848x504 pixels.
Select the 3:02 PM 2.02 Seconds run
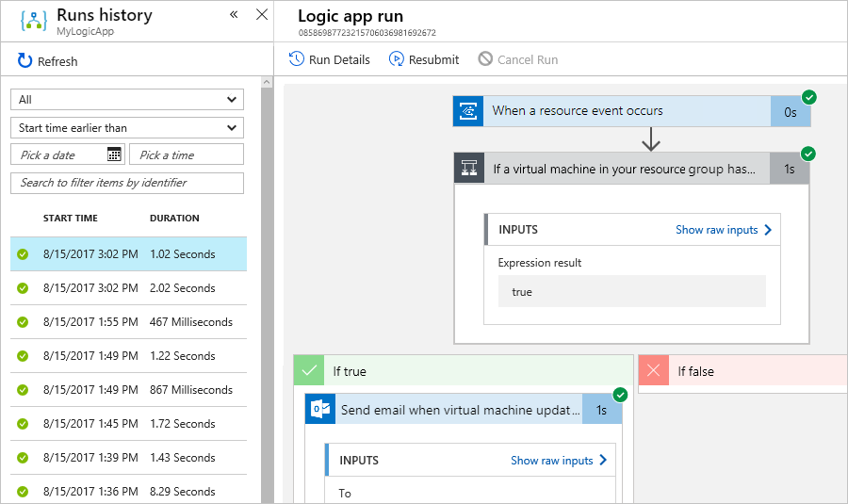coord(129,287)
